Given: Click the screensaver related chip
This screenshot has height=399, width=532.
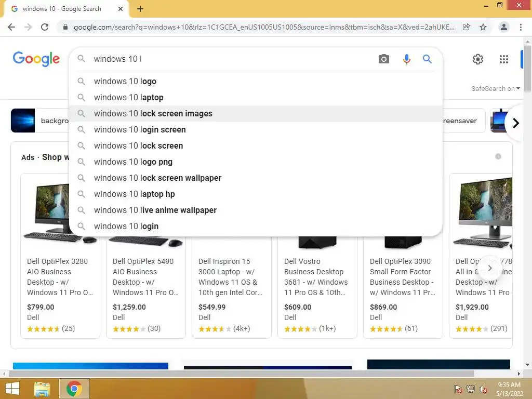Looking at the screenshot, I should pos(463,121).
